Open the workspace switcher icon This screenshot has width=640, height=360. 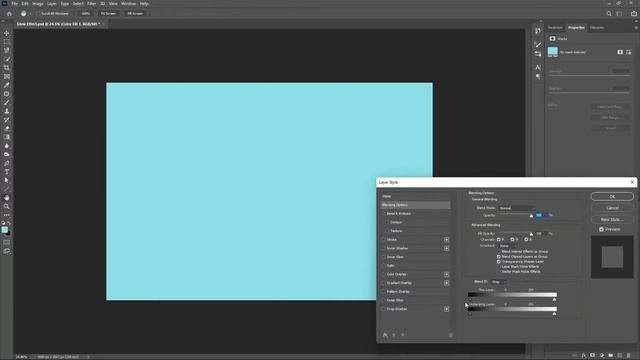click(619, 13)
